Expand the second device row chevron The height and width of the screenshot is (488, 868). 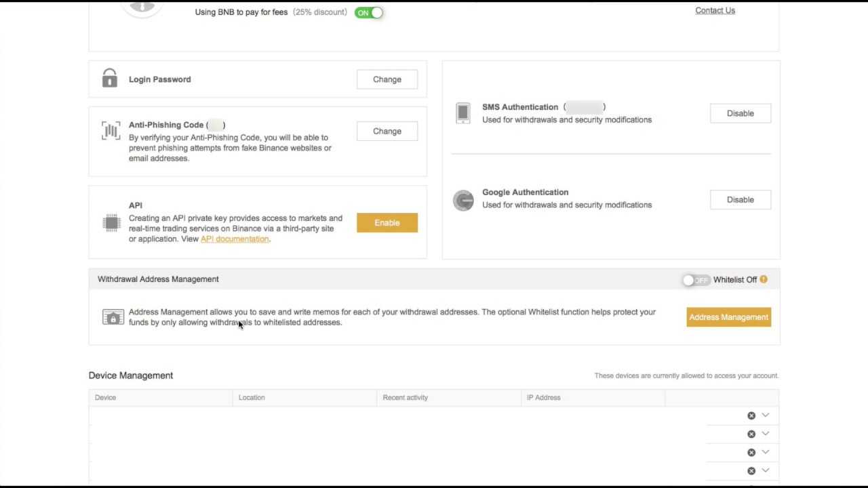coord(766,434)
